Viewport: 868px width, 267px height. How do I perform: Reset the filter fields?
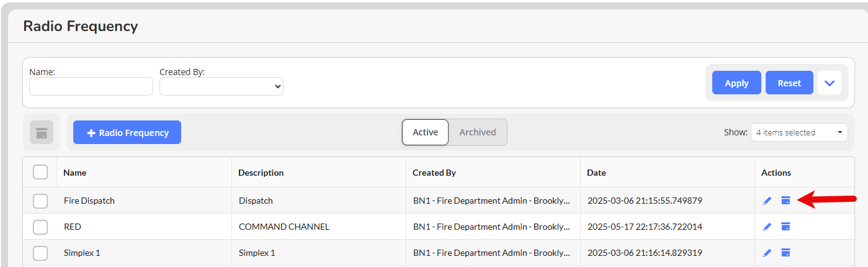[x=789, y=83]
